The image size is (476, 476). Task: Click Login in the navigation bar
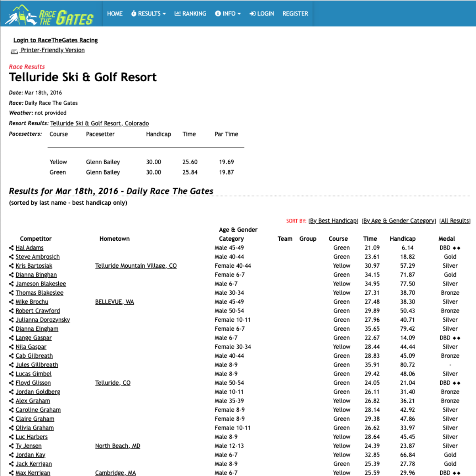click(x=262, y=13)
